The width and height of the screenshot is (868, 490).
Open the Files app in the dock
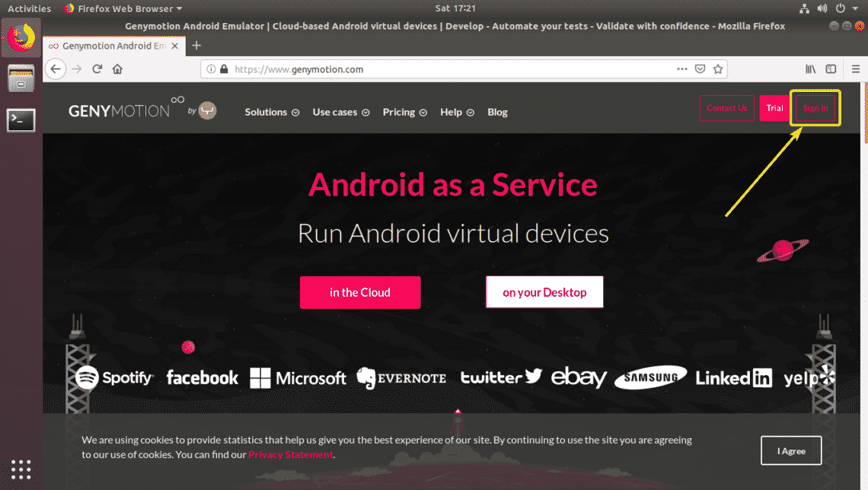tap(21, 78)
